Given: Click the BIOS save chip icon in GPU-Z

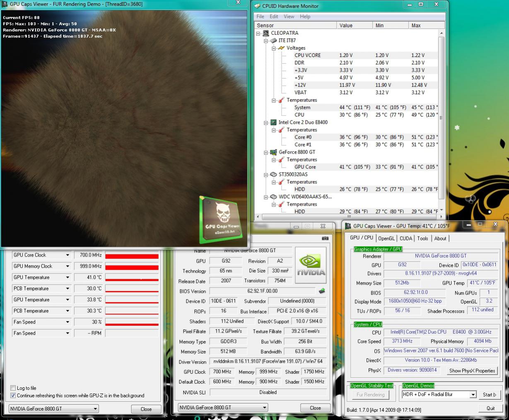Looking at the screenshot, I should pos(322,291).
